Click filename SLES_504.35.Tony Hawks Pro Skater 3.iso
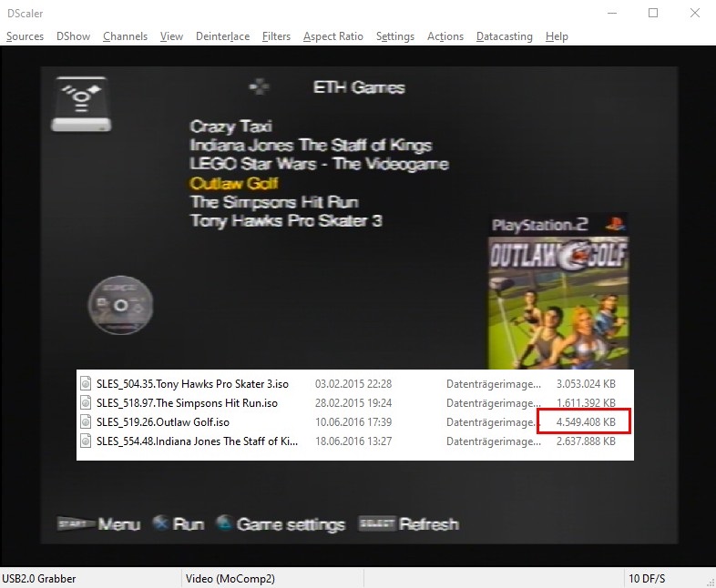The image size is (716, 588). click(192, 383)
